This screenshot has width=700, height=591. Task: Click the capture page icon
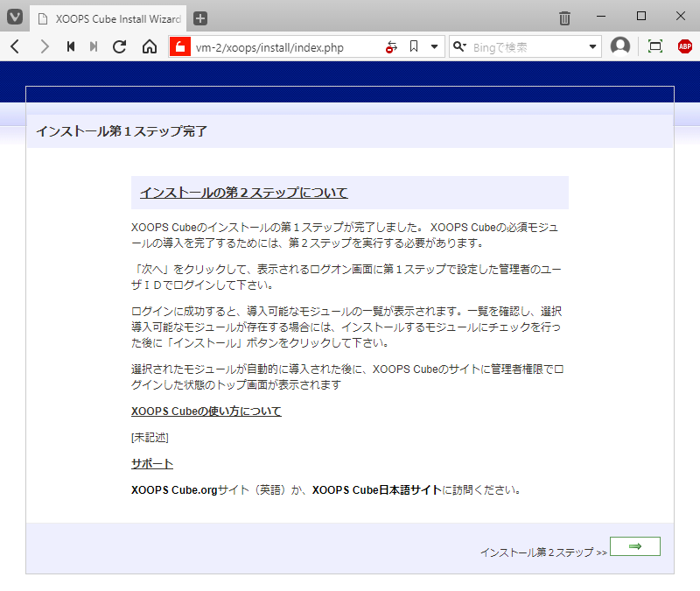click(654, 46)
